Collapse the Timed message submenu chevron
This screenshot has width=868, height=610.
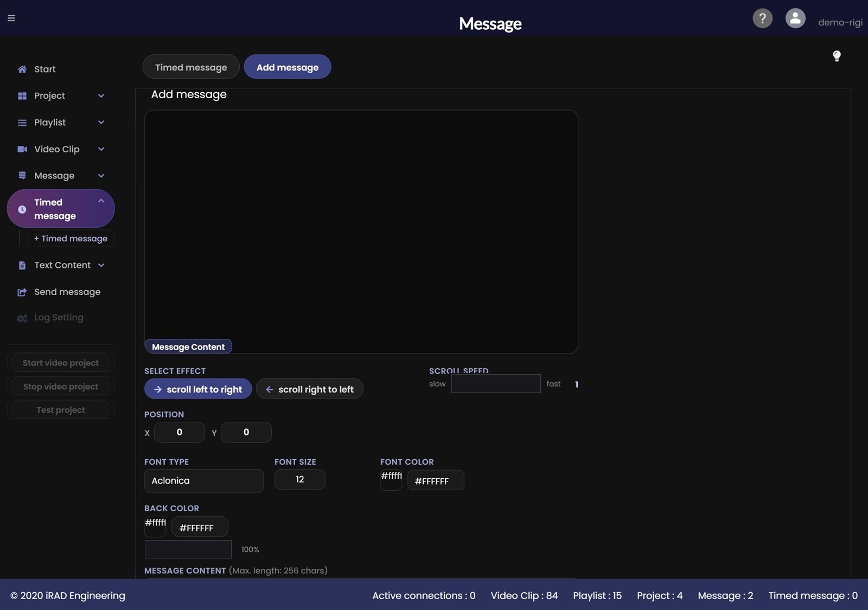[101, 201]
